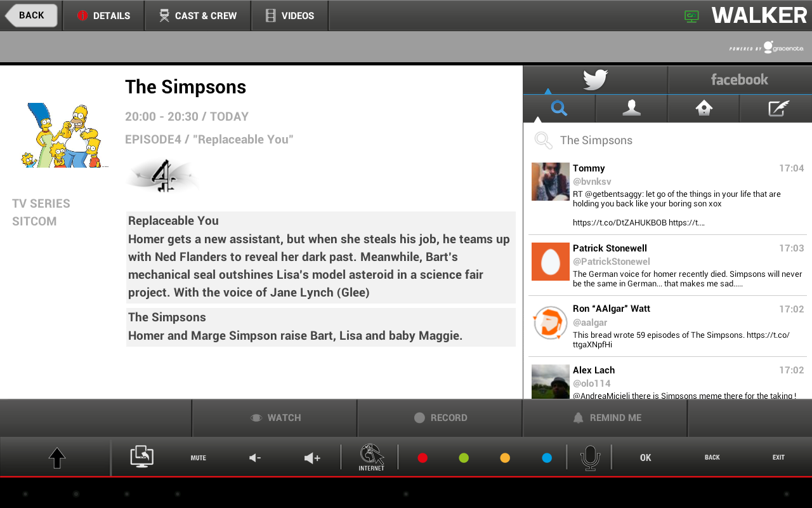Open the Twitter profile silhouette tab
The height and width of the screenshot is (508, 812).
pos(631,109)
